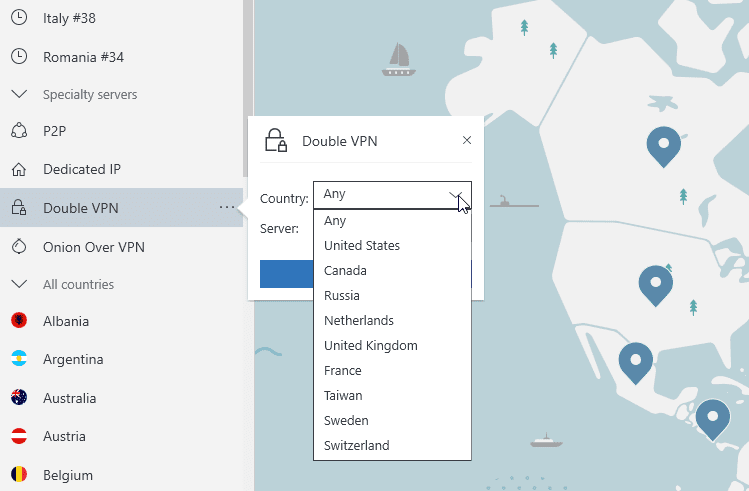The width and height of the screenshot is (749, 491).
Task: Choose United States from country list
Action: point(362,246)
